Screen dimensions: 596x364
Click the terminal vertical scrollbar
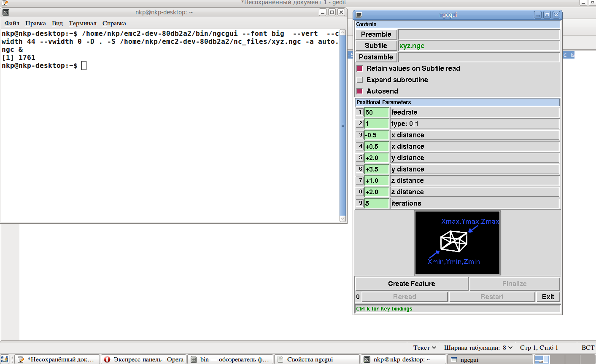point(342,125)
